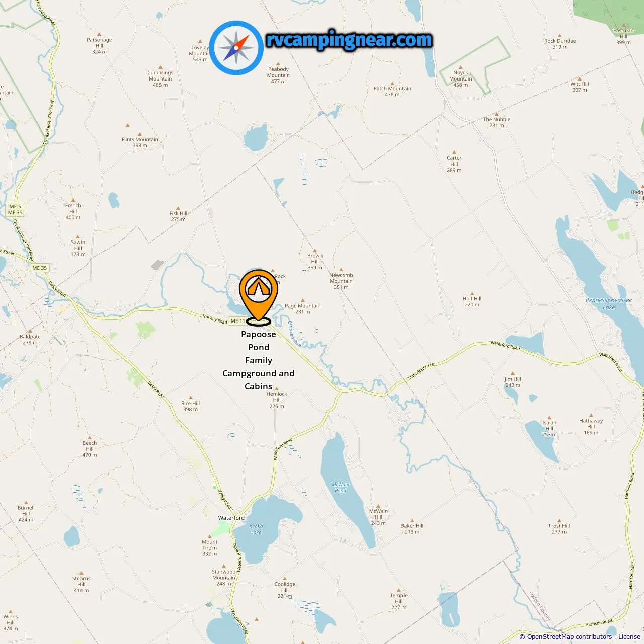Click the Frost Hill peak marker
The width and height of the screenshot is (644, 644).
pyautogui.click(x=559, y=520)
